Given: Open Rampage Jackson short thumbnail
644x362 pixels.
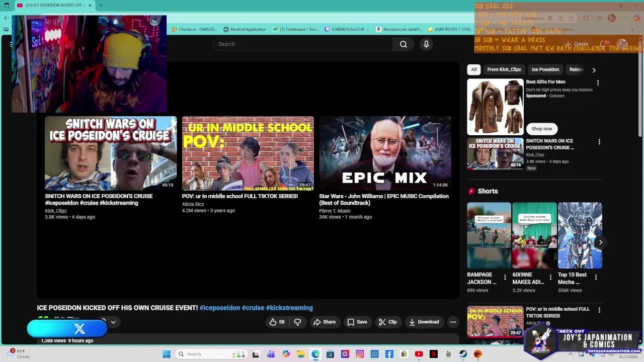Looking at the screenshot, I should click(489, 235).
